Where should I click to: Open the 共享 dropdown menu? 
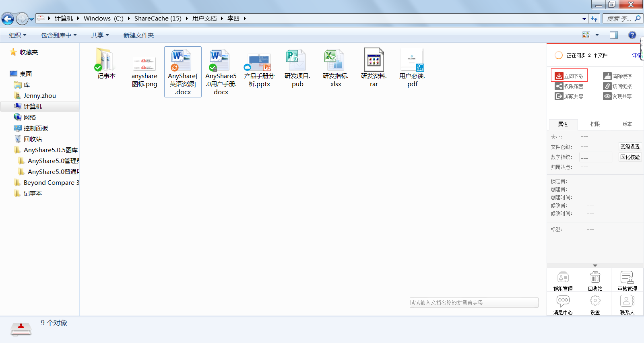(x=100, y=35)
